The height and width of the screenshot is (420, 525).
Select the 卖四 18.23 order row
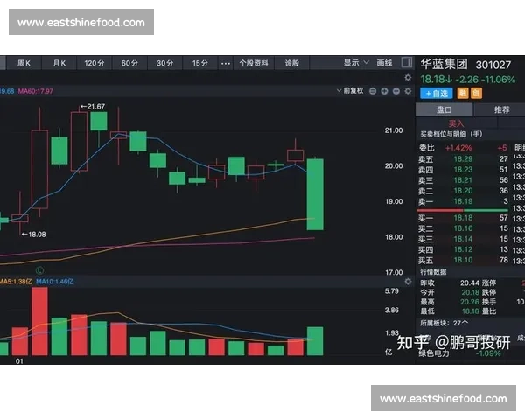(463, 170)
